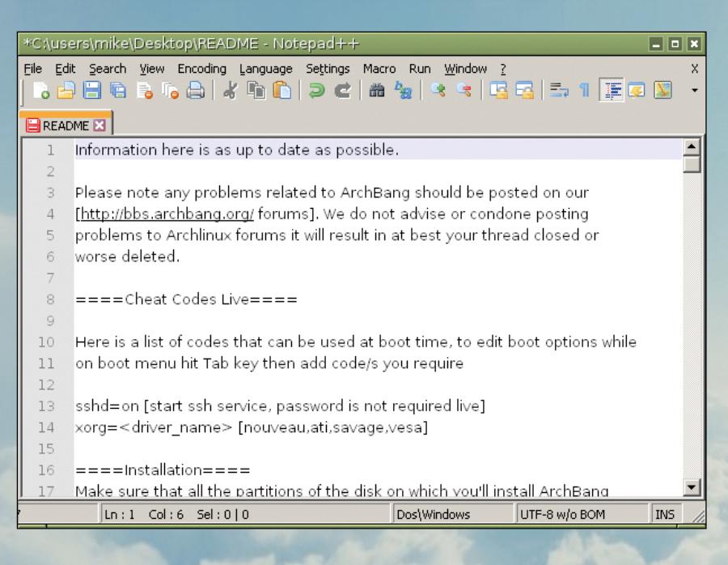Viewport: 728px width, 565px height.
Task: Click the Open file folder icon
Action: (66, 90)
